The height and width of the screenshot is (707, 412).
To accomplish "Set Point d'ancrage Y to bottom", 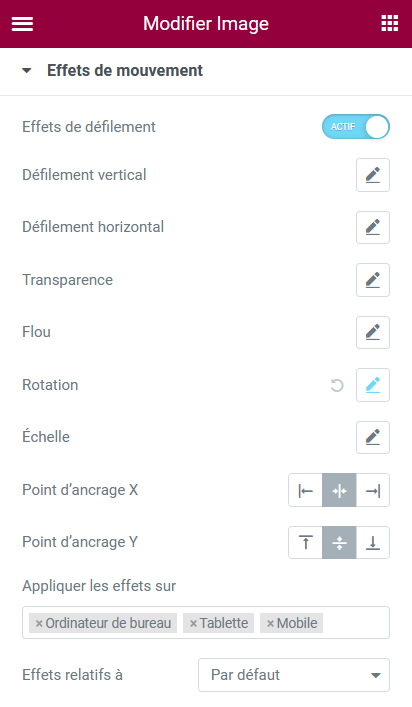I will click(373, 542).
